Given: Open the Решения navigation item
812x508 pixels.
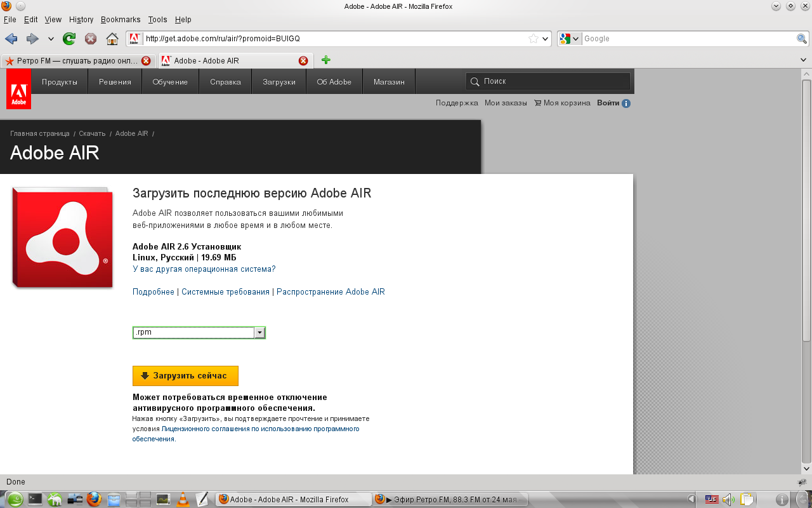Looking at the screenshot, I should click(x=115, y=82).
